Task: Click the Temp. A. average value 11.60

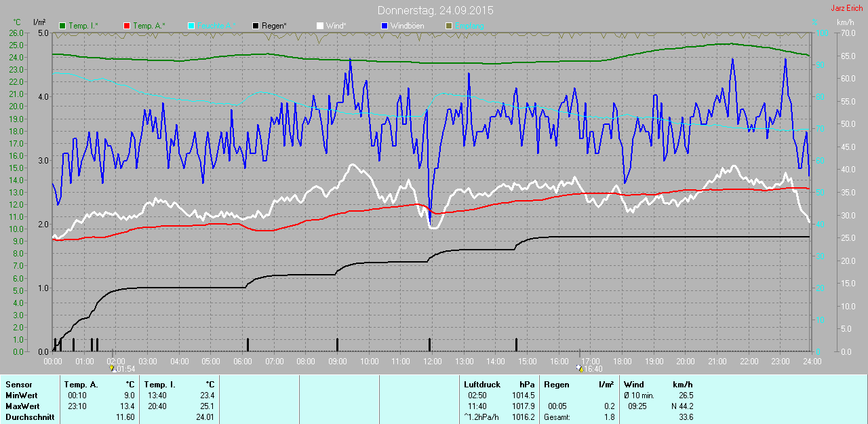Action: pos(125,417)
